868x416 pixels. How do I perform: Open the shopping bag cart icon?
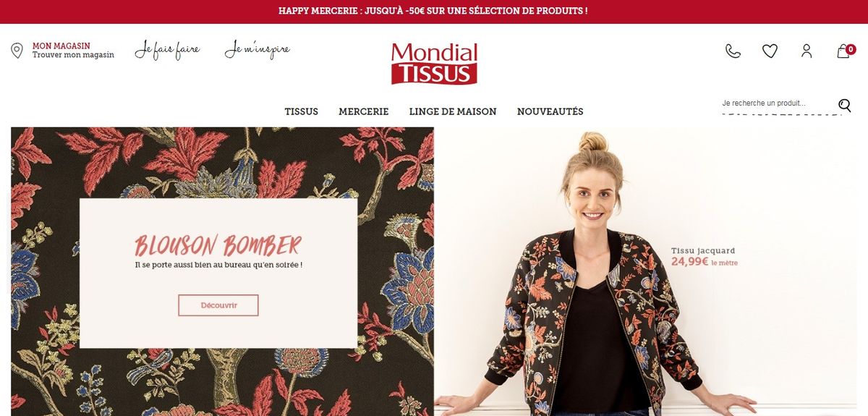(843, 51)
